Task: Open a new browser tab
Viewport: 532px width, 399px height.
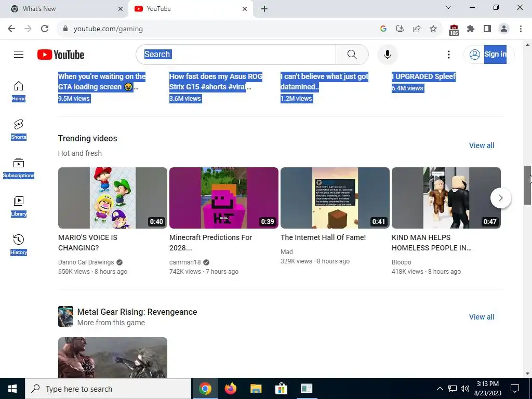Action: tap(264, 9)
